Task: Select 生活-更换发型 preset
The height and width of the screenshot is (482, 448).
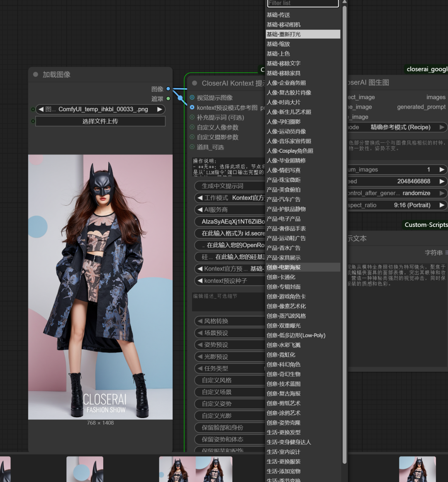Action: click(303, 432)
